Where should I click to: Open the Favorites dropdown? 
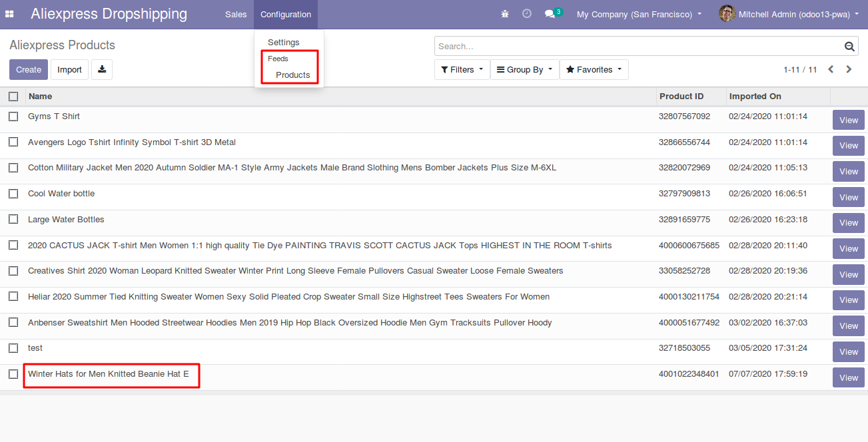(x=594, y=70)
